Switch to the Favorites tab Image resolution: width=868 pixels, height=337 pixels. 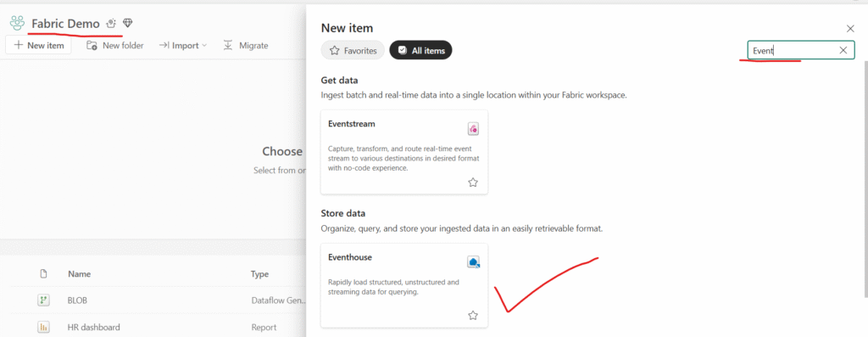point(353,50)
